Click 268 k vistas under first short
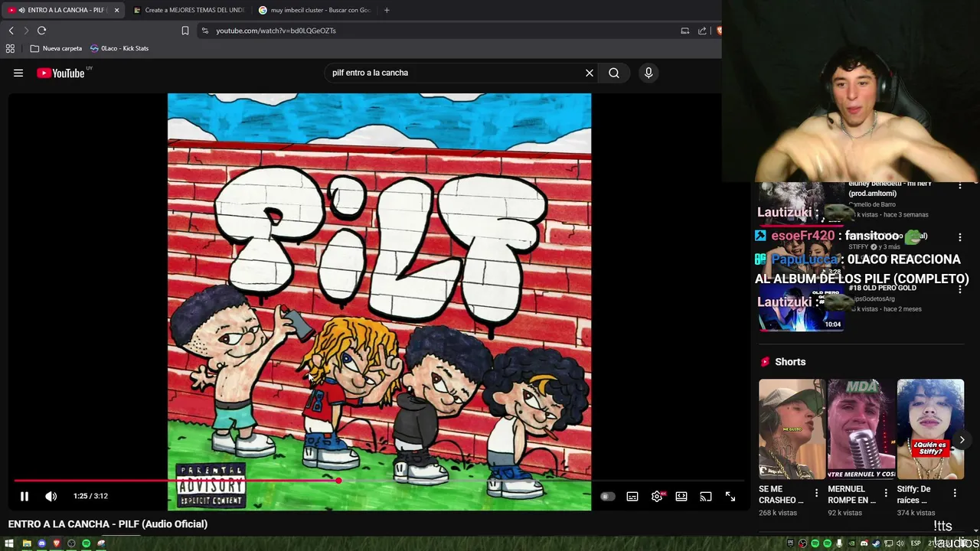This screenshot has width=980, height=551. tap(778, 513)
